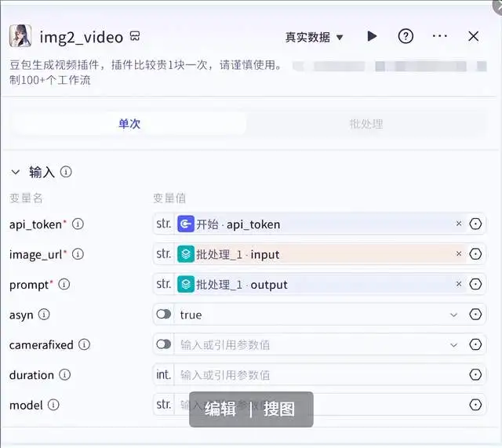Clear the 批处理_1 · input reference
The height and width of the screenshot is (448, 502).
pyautogui.click(x=459, y=253)
